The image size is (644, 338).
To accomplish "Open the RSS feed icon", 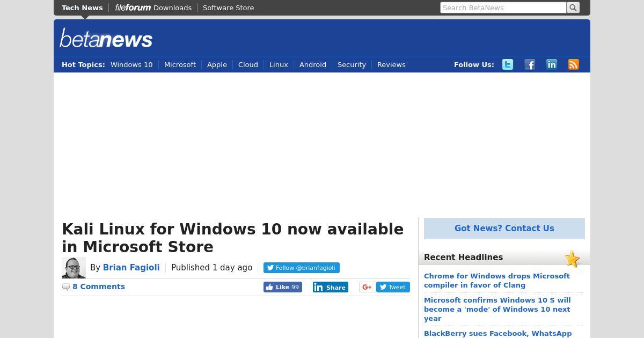I will (574, 64).
